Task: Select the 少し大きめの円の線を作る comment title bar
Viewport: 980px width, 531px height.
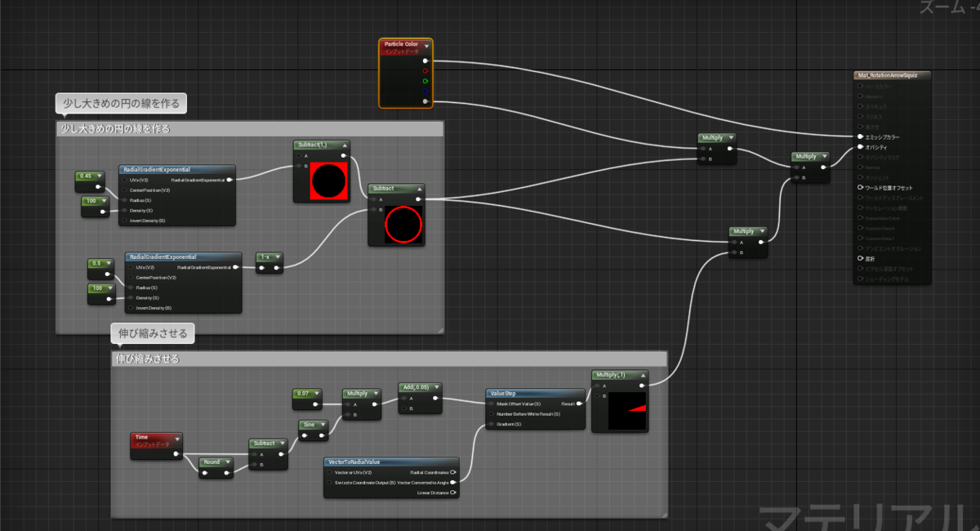Action: tap(249, 129)
